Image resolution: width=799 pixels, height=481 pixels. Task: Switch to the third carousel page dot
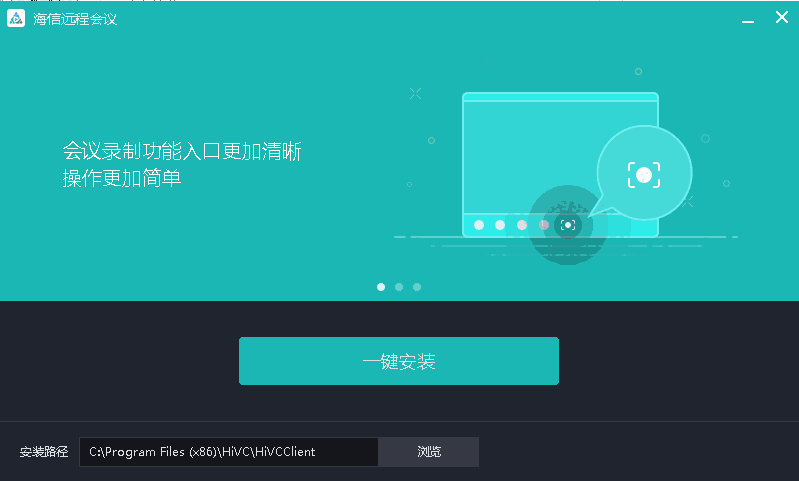417,287
